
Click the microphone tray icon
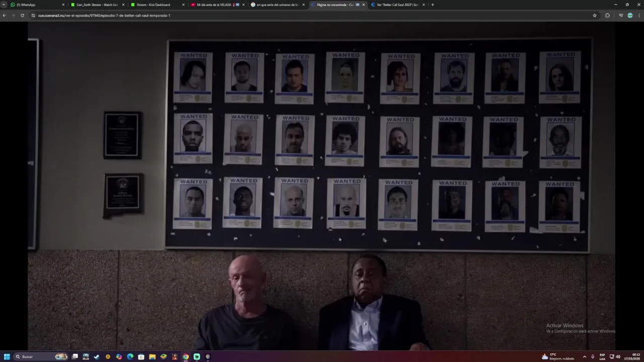(593, 356)
